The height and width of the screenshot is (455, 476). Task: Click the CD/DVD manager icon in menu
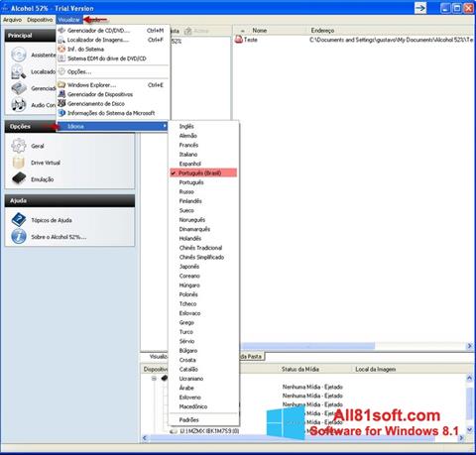click(x=61, y=31)
